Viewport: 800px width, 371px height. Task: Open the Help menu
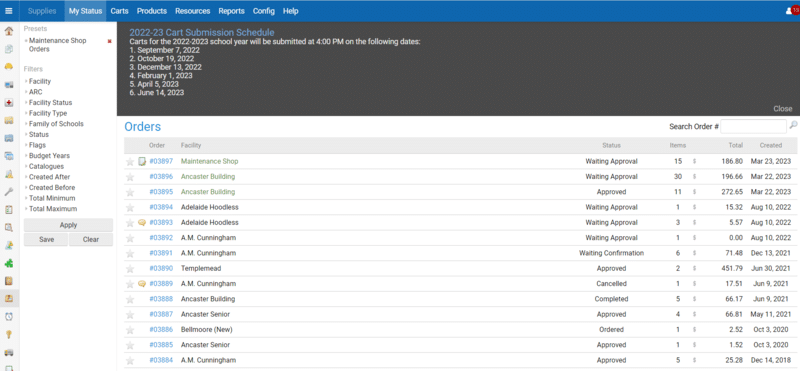(x=290, y=11)
